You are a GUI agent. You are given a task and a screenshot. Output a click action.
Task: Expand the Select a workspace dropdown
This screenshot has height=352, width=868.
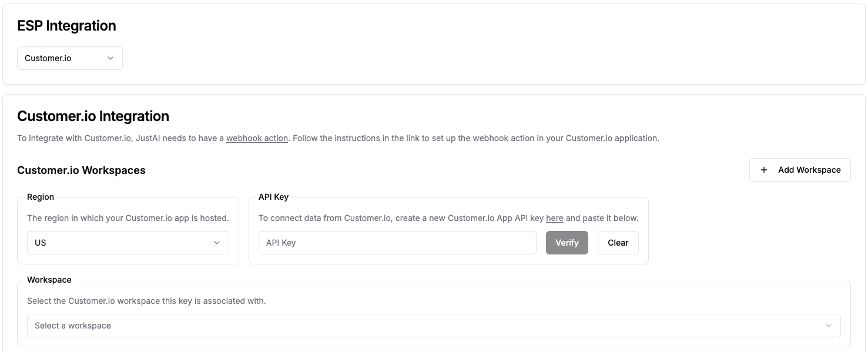[x=434, y=325]
